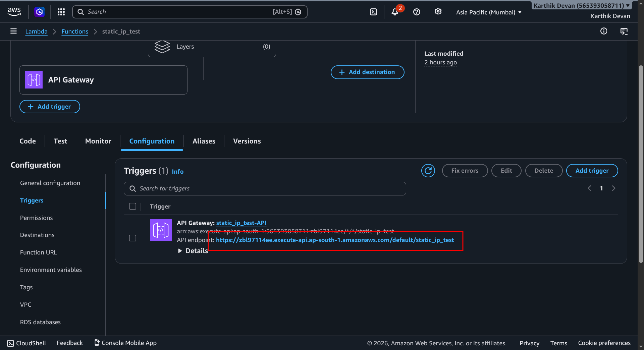Open the static_ip_test-API link

pos(241,223)
